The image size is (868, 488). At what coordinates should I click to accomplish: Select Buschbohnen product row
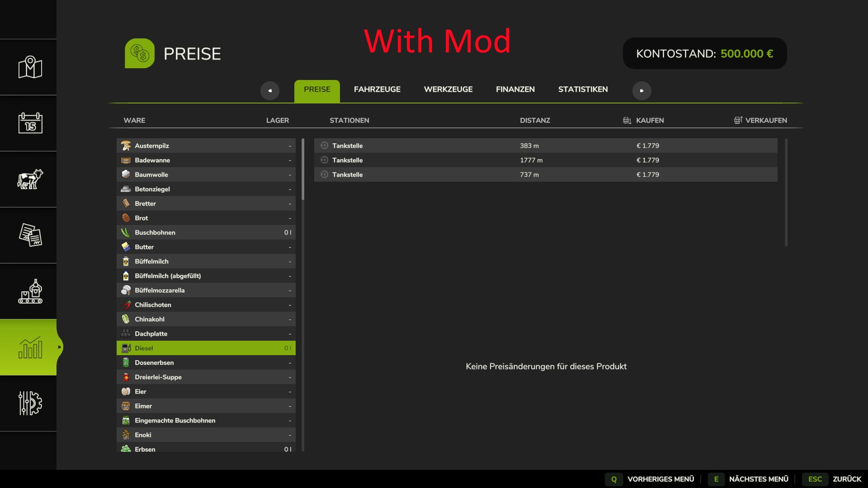[206, 232]
